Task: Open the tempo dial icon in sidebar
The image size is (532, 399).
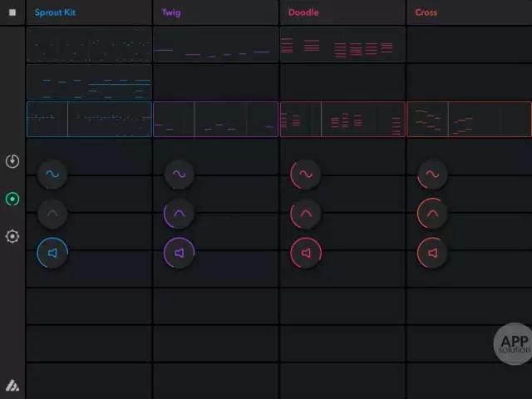Action: [12, 161]
